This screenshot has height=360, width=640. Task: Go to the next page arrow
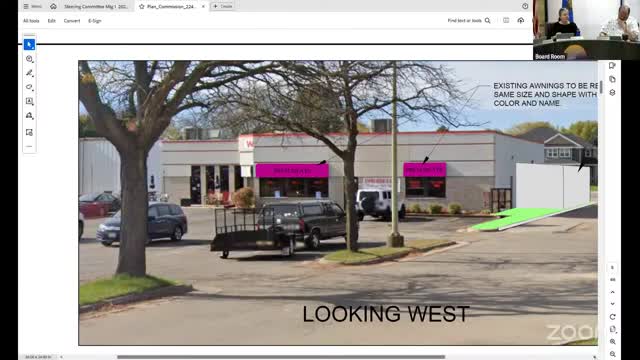tap(612, 304)
